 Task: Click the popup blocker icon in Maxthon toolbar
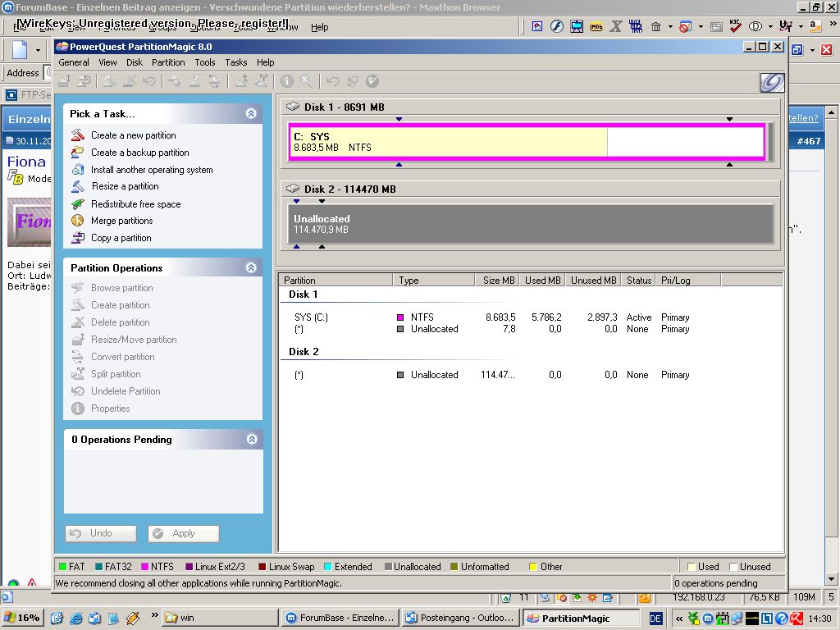[685, 26]
